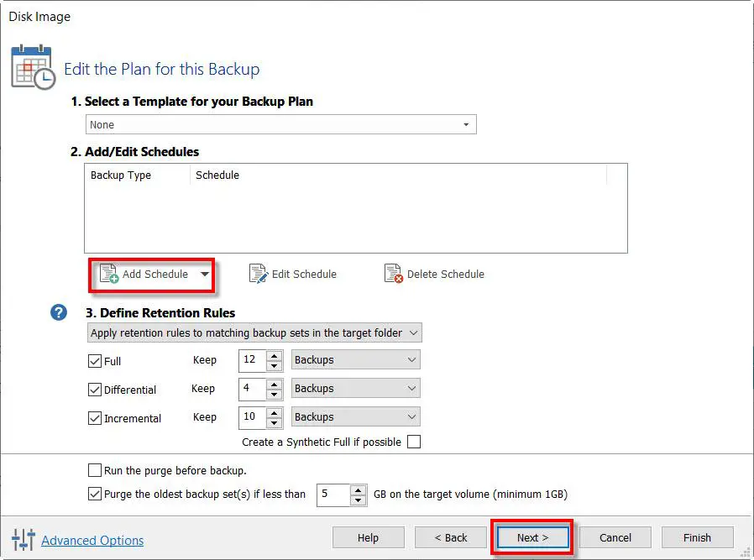
Task: Click the Schedule column header
Action: click(x=217, y=175)
